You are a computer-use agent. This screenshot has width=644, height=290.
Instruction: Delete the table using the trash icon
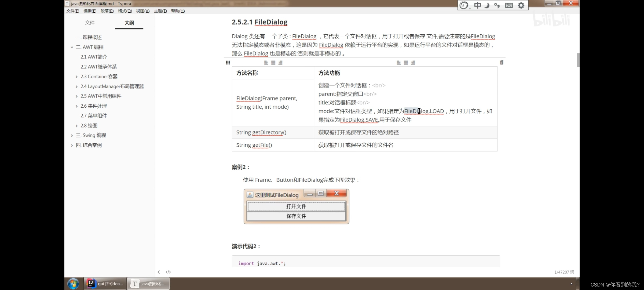[501, 62]
